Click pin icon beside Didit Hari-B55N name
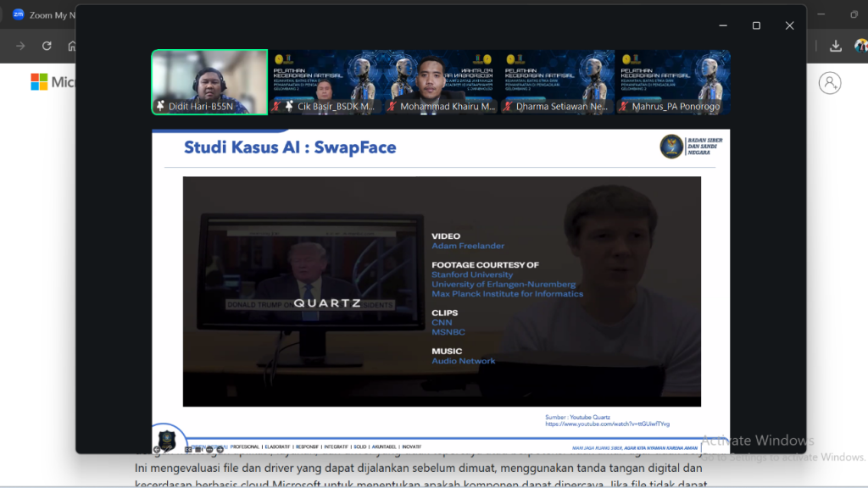Image resolution: width=868 pixels, height=488 pixels. point(160,106)
